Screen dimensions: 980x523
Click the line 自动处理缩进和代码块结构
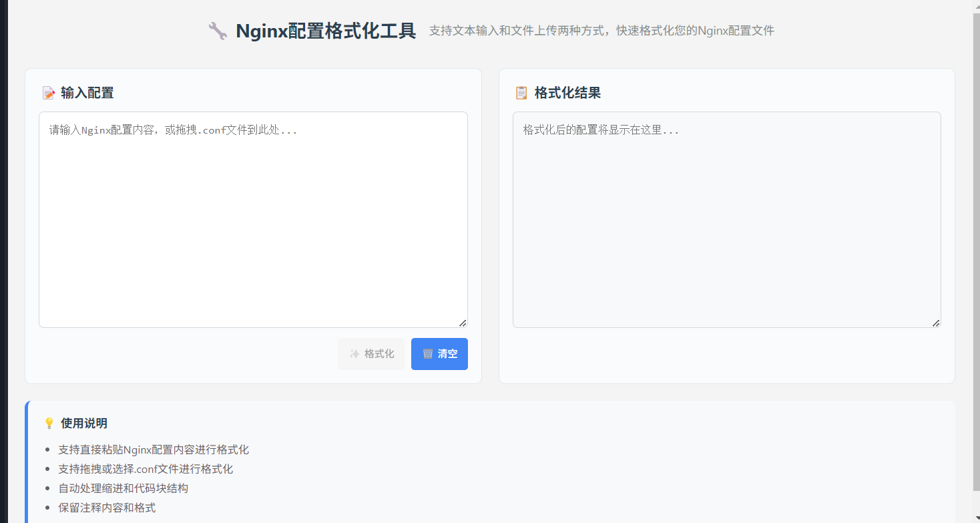coord(124,488)
